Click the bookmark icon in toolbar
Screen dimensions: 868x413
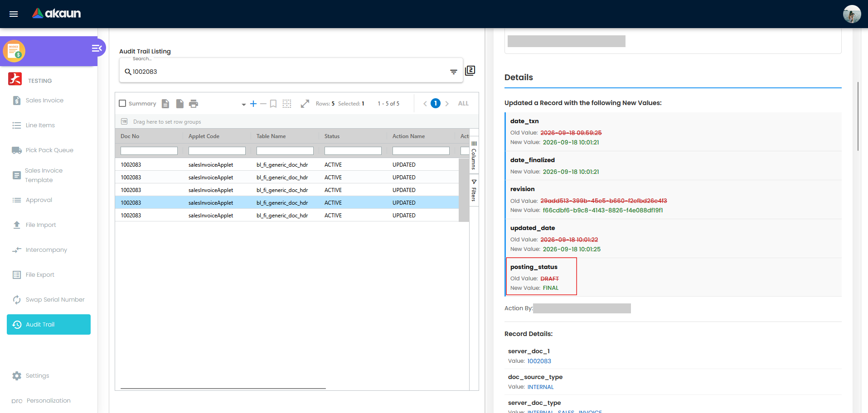(273, 104)
